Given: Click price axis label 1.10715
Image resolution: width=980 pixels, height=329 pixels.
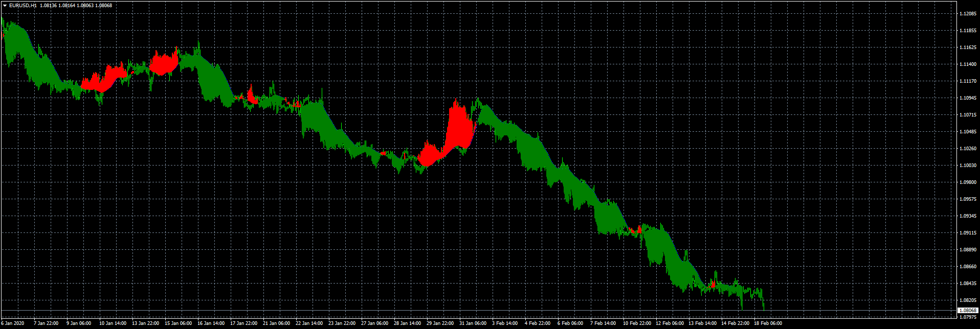Looking at the screenshot, I should [969, 115].
